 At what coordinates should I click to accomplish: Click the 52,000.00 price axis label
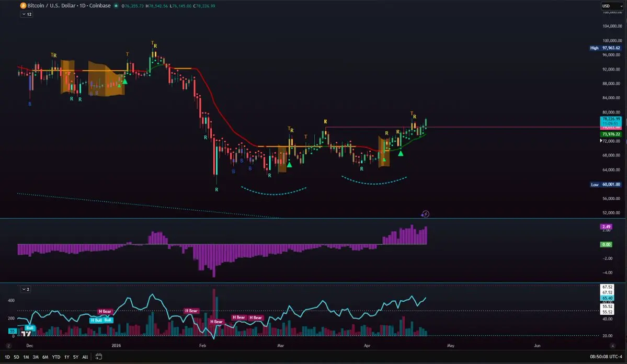pyautogui.click(x=612, y=213)
